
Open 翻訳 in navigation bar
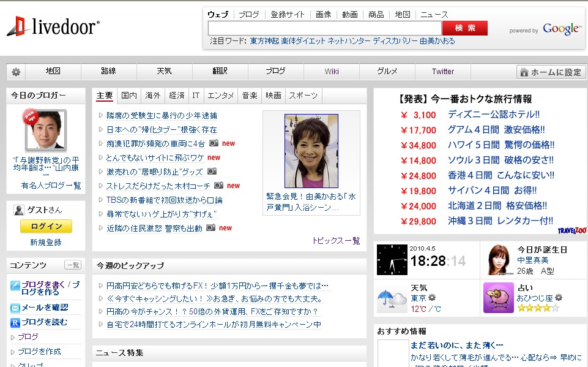click(220, 71)
